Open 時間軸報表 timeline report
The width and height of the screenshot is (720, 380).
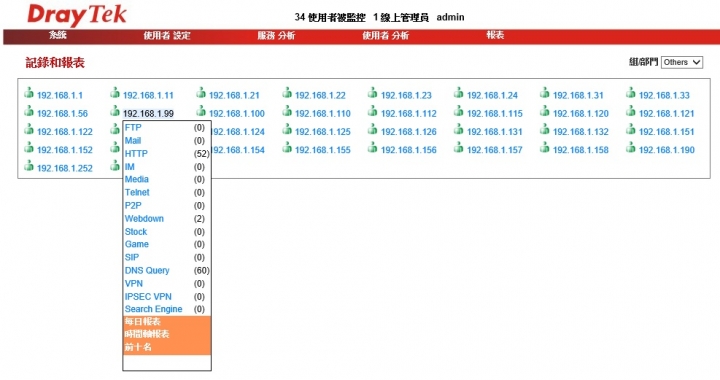(x=146, y=334)
